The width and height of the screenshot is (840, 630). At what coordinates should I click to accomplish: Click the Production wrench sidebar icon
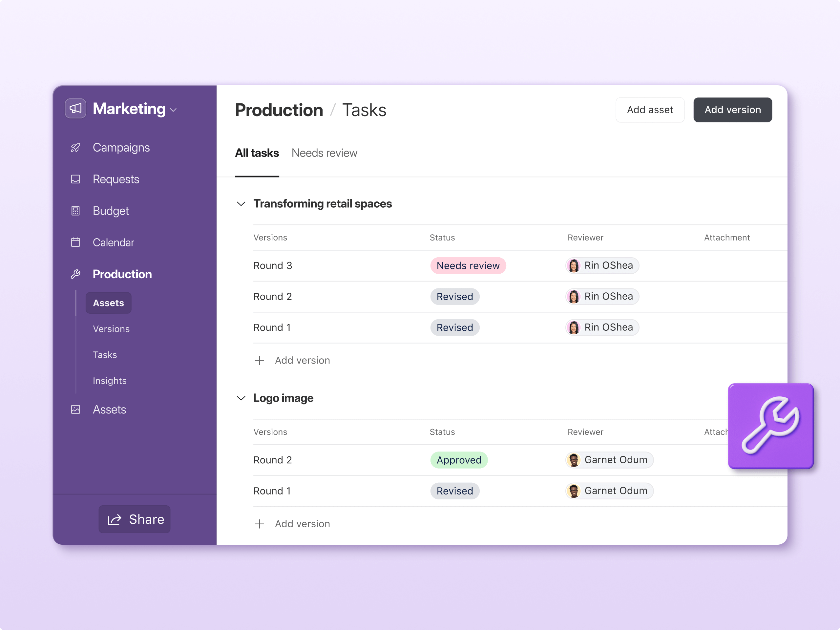(75, 274)
